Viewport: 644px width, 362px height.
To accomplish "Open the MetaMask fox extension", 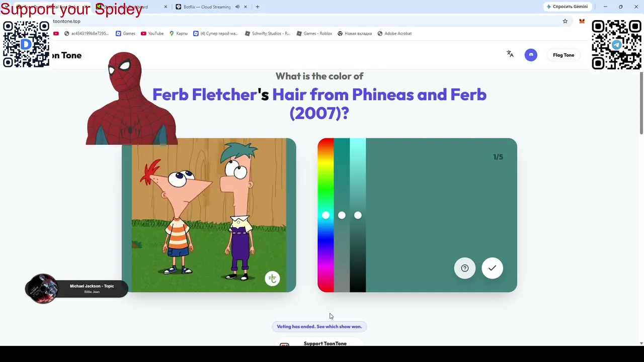I will [x=582, y=21].
